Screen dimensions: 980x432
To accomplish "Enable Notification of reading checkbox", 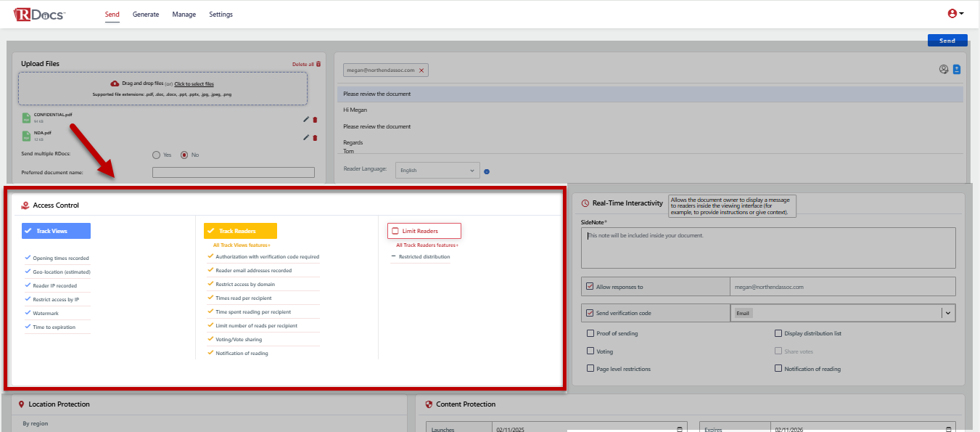I will 778,369.
